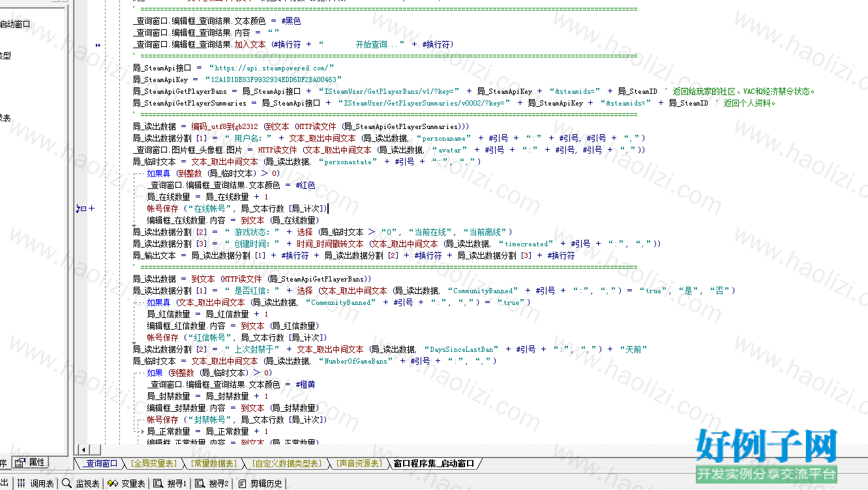
Task: Open the 监视表 watch panel with magnifier icon
Action: tap(81, 483)
